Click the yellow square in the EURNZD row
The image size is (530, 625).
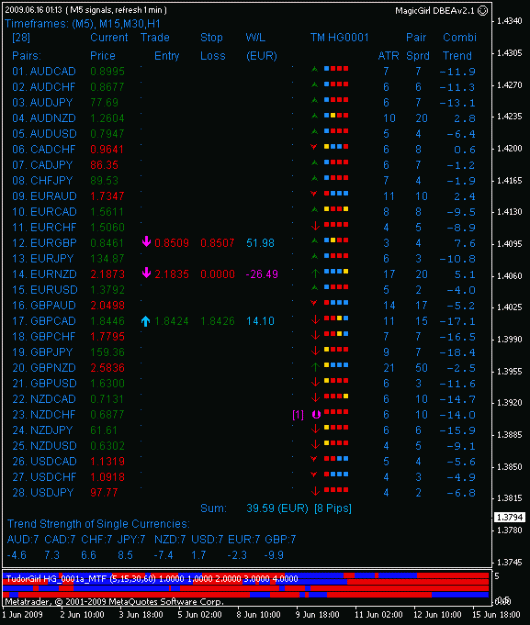point(345,271)
